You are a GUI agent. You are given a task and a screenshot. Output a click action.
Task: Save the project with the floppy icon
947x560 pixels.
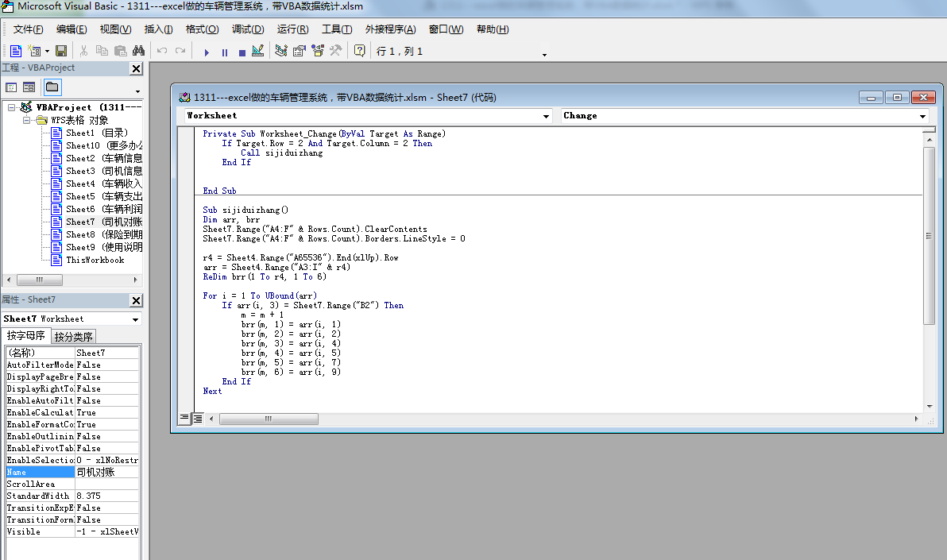coord(61,52)
